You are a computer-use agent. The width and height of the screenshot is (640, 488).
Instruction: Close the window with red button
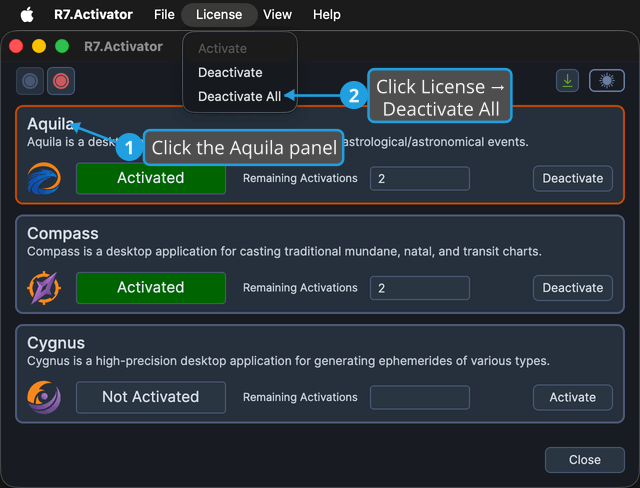coord(16,46)
